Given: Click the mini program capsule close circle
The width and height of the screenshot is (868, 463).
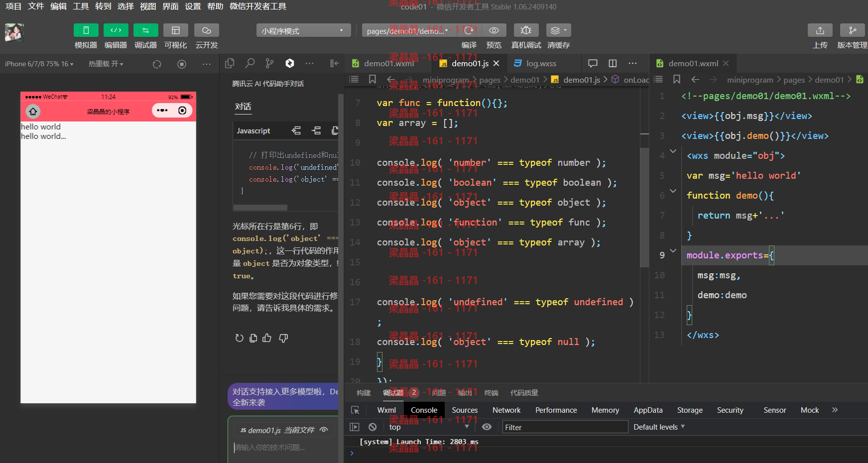Looking at the screenshot, I should (182, 111).
